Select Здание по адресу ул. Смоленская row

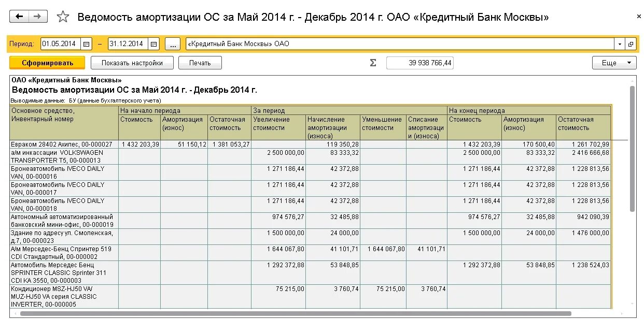pyautogui.click(x=310, y=237)
